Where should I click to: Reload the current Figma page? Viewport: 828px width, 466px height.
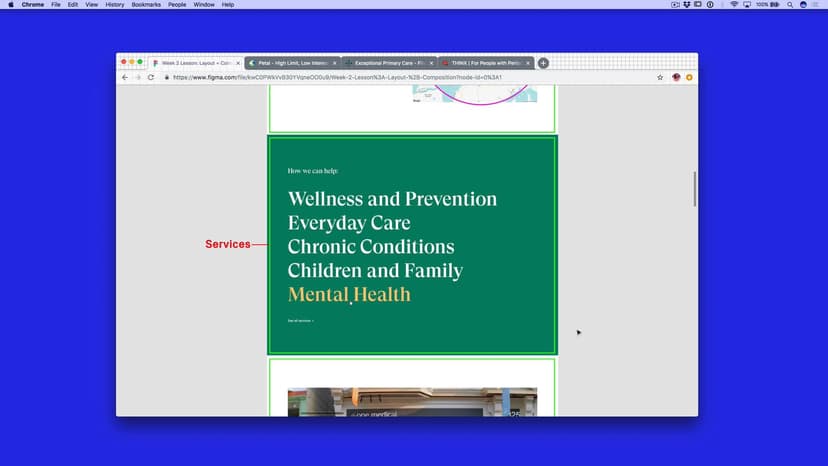[x=152, y=77]
